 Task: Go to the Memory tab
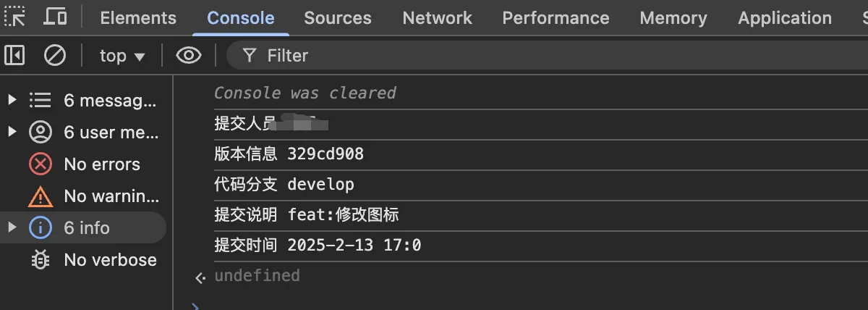click(x=673, y=18)
